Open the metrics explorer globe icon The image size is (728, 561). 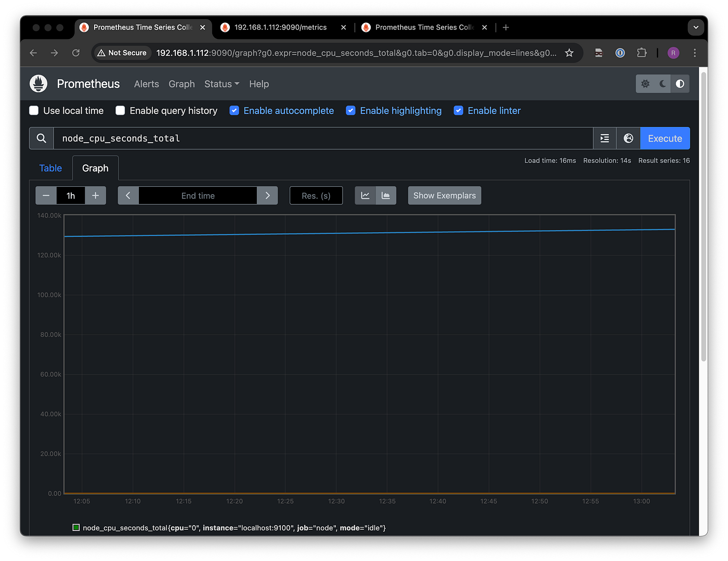click(x=629, y=138)
